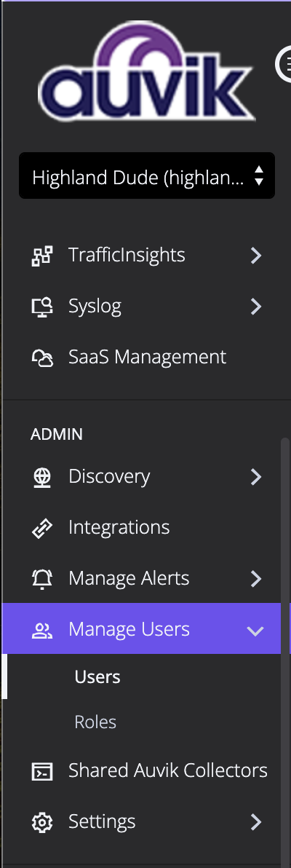291x868 pixels.
Task: Open the Roles submenu item
Action: point(95,722)
